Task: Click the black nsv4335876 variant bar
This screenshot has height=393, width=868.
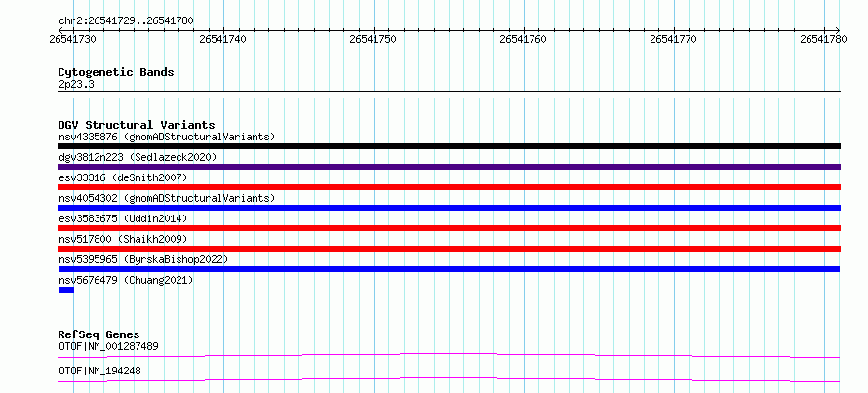Action: click(x=449, y=146)
